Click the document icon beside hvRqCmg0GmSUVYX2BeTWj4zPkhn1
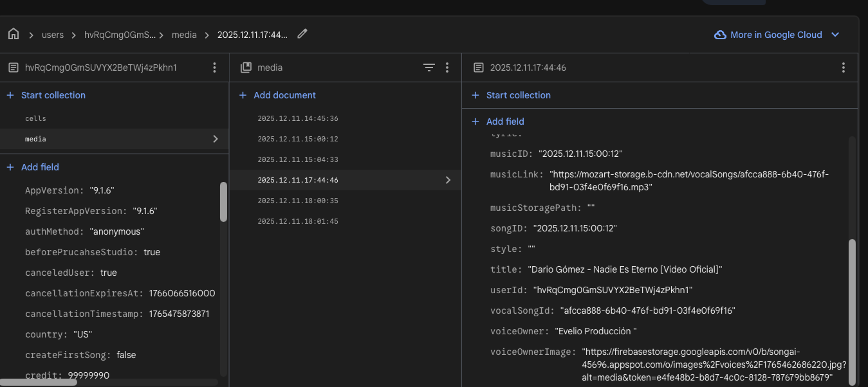Image resolution: width=868 pixels, height=387 pixels. [14, 67]
